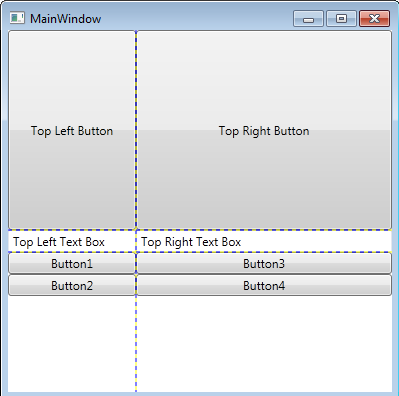Focus the Top Left Text Box field
The width and height of the screenshot is (399, 396).
[72, 241]
